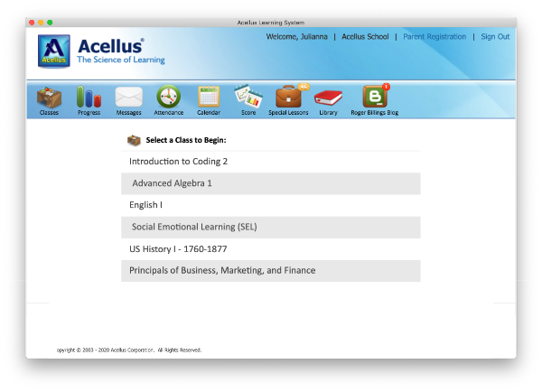Minimize the window with the yellow button
542x392 pixels.
(41, 23)
